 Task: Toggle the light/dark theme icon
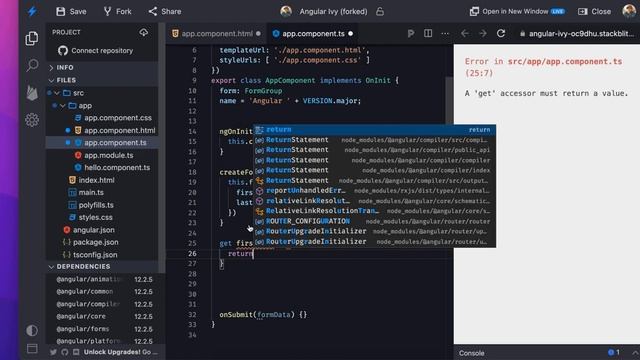coord(32,330)
